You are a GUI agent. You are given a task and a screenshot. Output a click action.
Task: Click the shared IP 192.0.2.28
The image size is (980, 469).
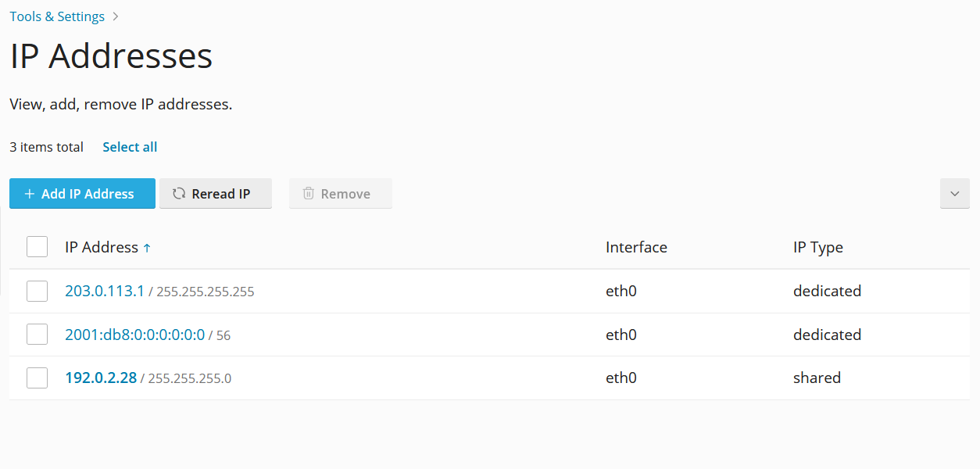tap(101, 378)
